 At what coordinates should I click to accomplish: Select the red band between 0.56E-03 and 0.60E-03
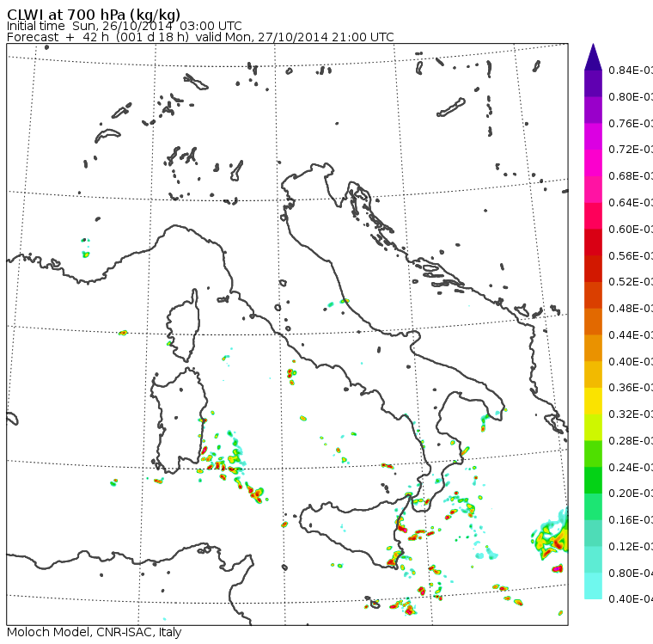[x=593, y=242]
